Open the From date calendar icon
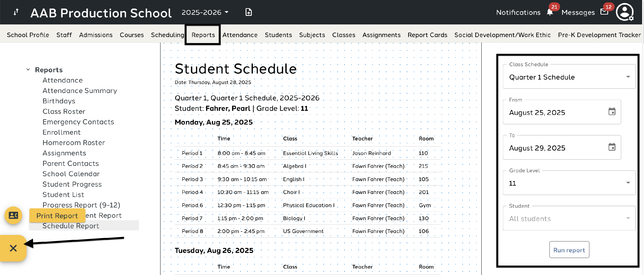Image resolution: width=644 pixels, height=275 pixels. point(612,112)
